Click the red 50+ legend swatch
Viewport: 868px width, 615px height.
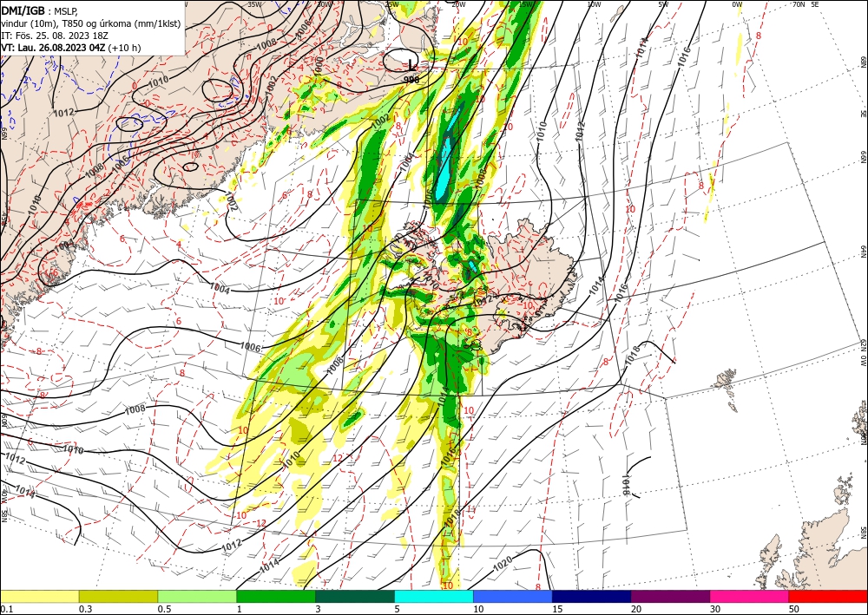click(828, 596)
